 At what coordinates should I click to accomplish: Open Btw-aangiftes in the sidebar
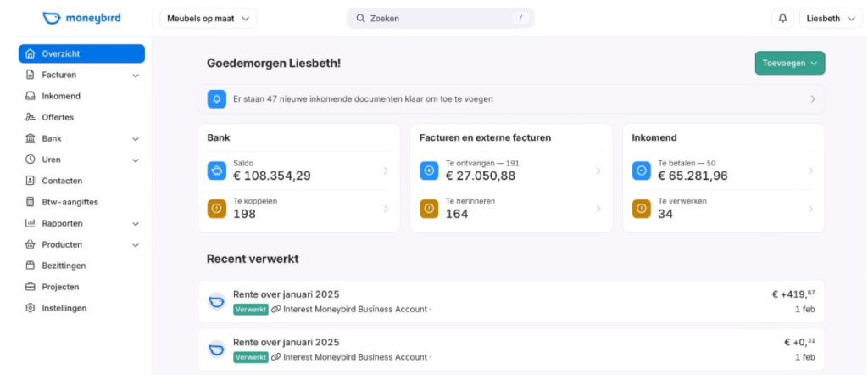click(81, 202)
